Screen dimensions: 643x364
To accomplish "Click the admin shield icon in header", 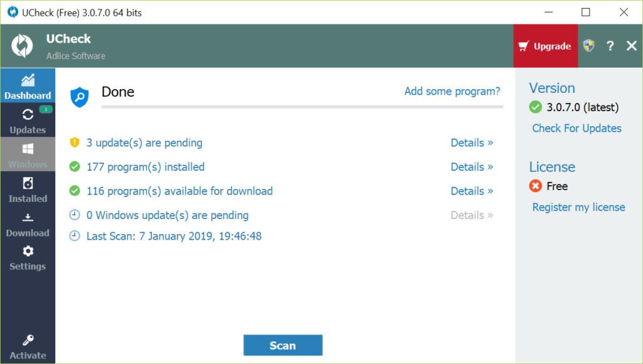I will (x=589, y=45).
